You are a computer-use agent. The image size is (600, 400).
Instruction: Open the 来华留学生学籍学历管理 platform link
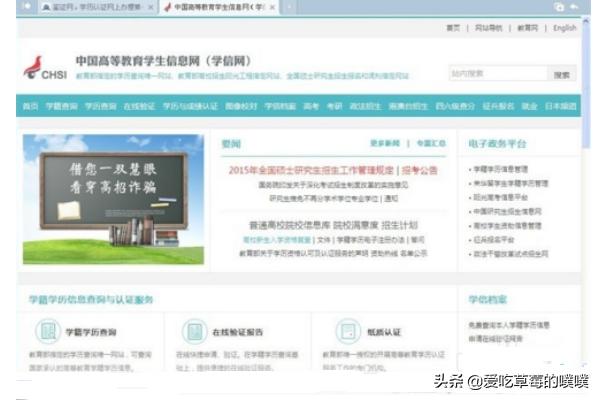(511, 183)
